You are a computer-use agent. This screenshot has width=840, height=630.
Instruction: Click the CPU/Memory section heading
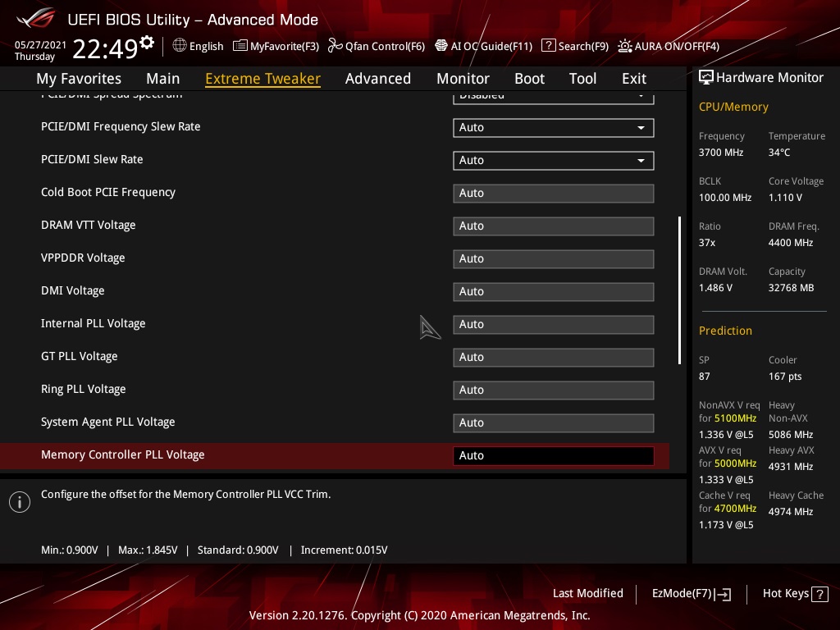pos(733,107)
